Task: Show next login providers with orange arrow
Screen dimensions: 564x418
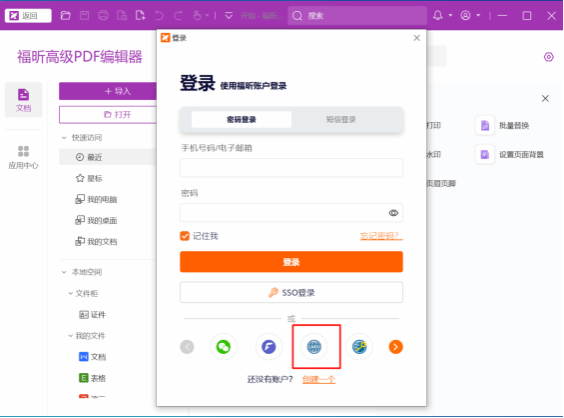Action: 396,347
